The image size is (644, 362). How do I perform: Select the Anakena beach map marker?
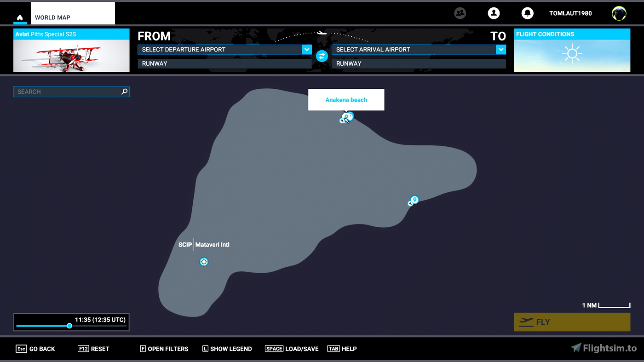(347, 117)
